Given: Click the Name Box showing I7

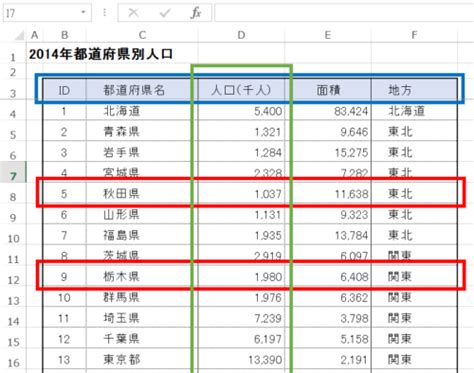Looking at the screenshot, I should tap(47, 13).
